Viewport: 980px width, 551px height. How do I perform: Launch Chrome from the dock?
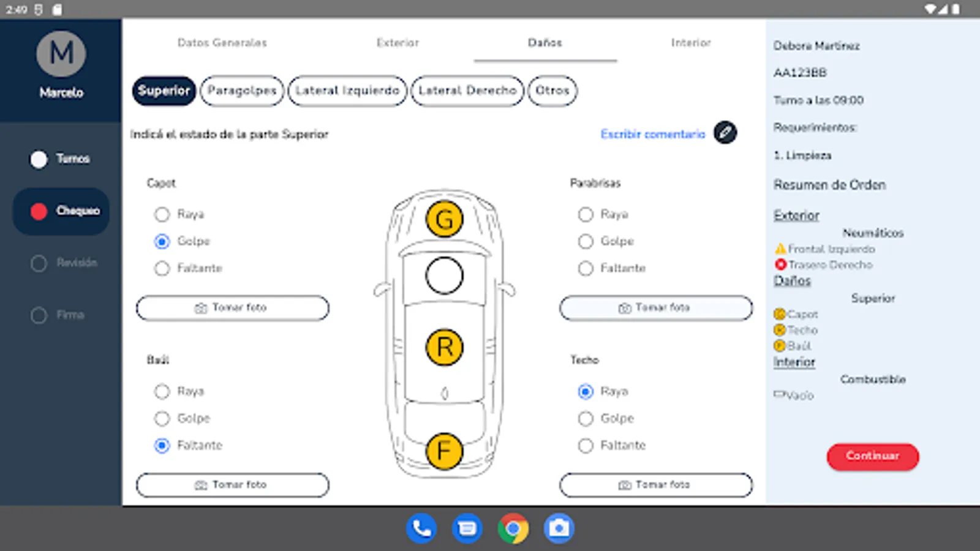click(x=513, y=528)
